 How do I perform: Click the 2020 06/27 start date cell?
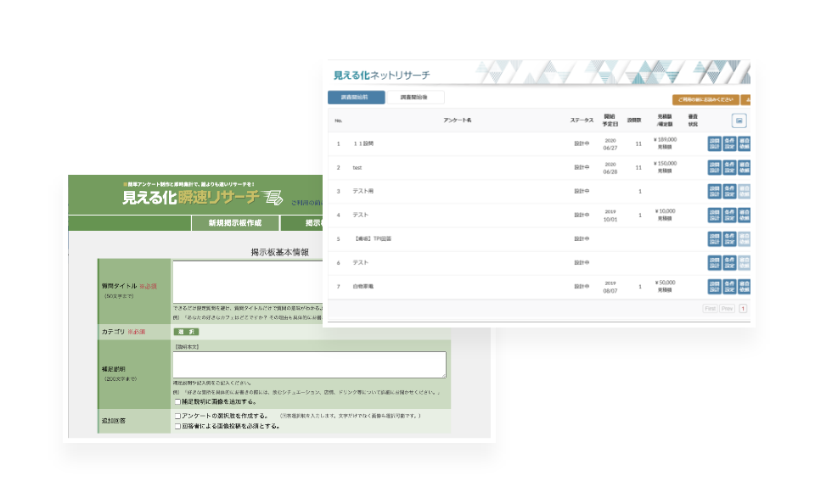click(x=610, y=144)
